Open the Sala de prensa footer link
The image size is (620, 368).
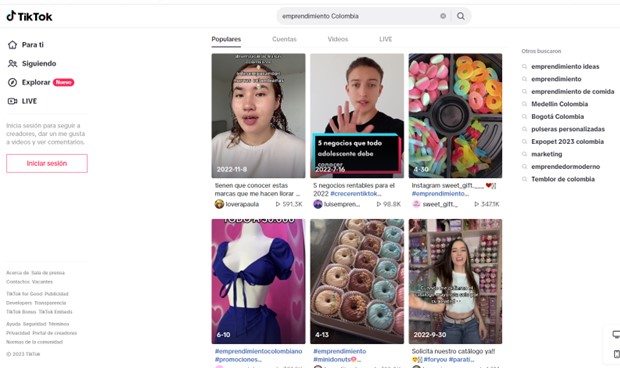[48, 273]
